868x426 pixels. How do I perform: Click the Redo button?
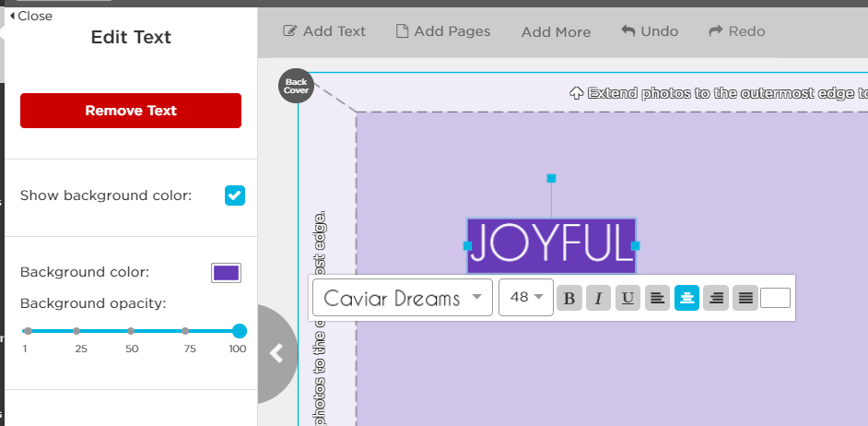737,31
